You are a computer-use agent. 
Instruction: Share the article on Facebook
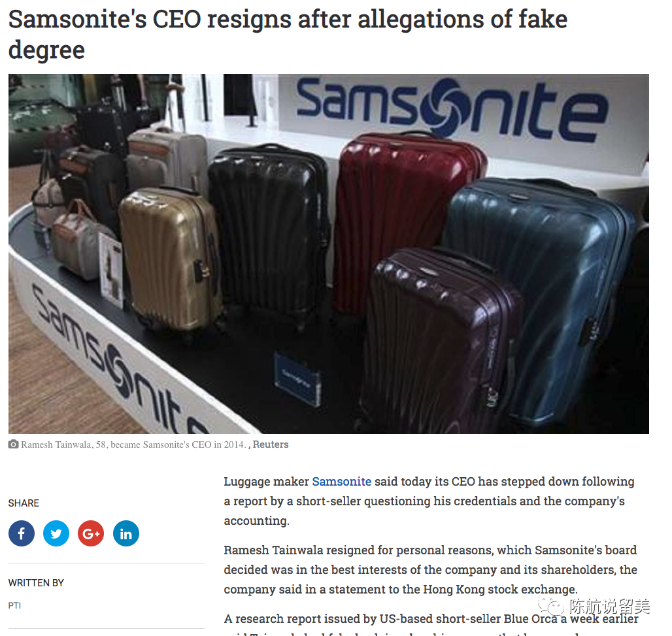pos(22,533)
